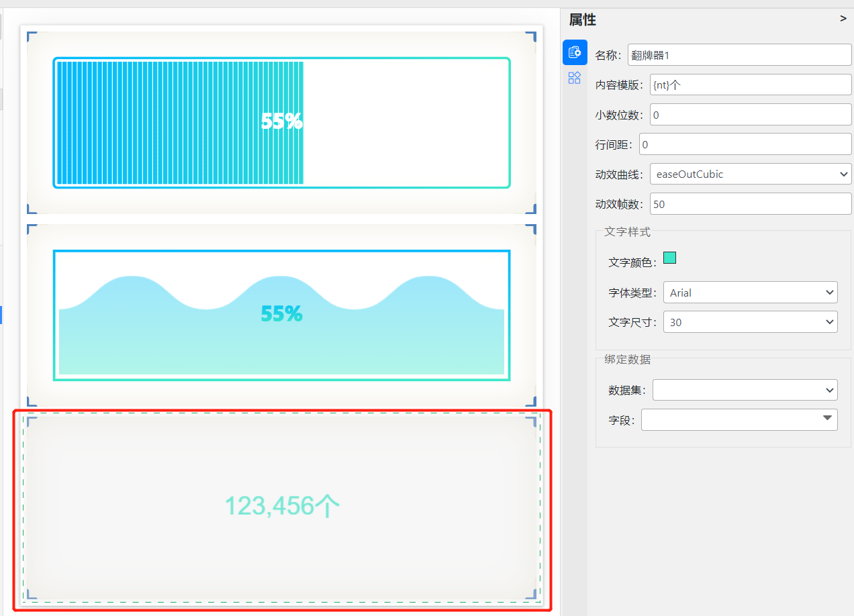
Task: Click the 属性 panel title
Action: coord(582,20)
